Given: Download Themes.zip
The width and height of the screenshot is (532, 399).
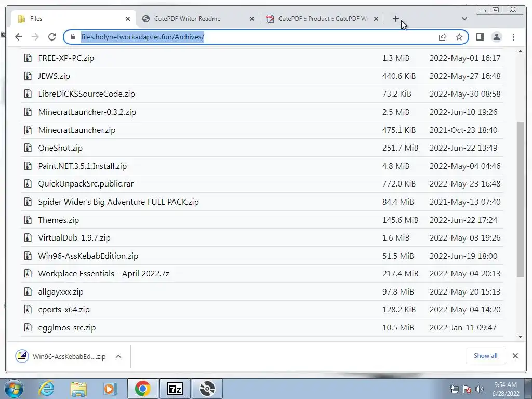Looking at the screenshot, I should pyautogui.click(x=59, y=220).
